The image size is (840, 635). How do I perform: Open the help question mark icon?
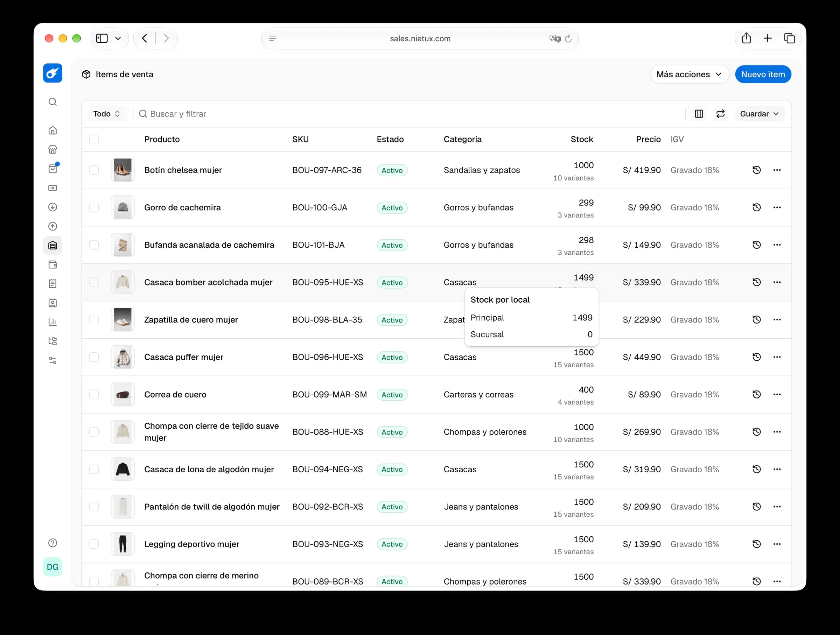53,543
